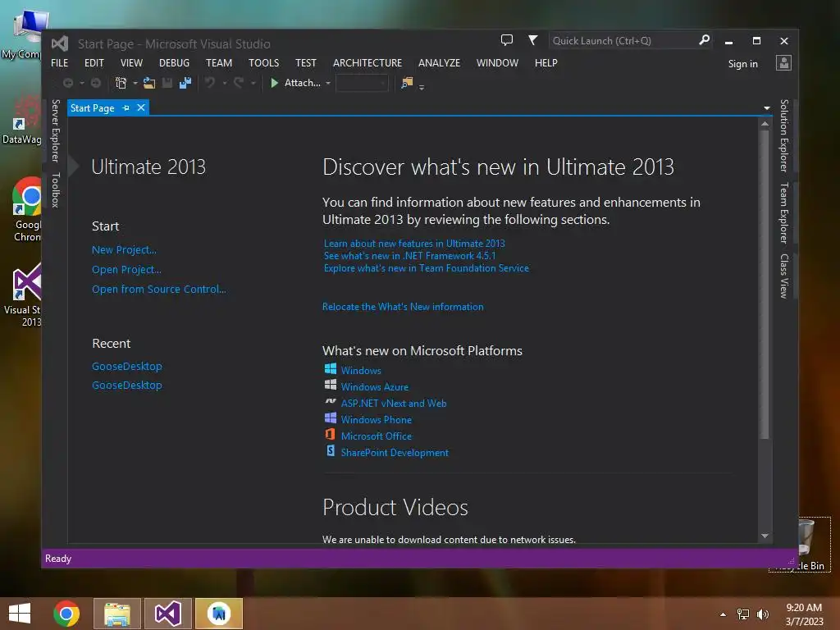Open the VIEW menu

coord(131,63)
